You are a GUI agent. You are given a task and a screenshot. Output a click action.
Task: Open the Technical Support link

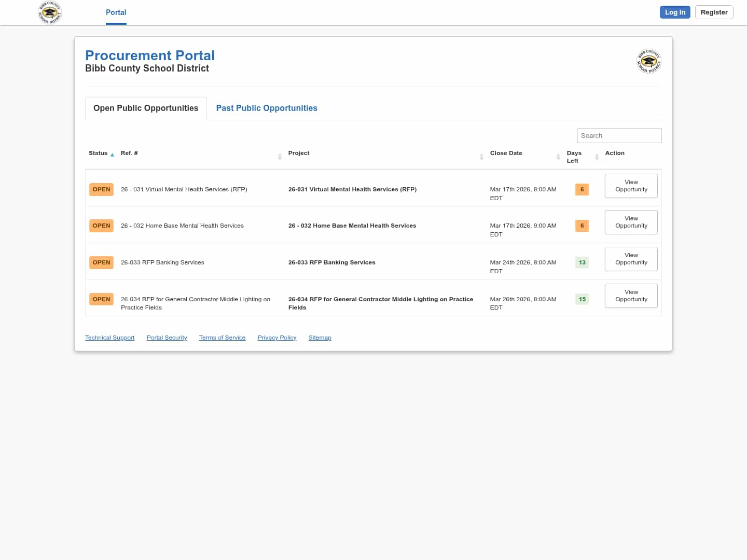tap(109, 338)
